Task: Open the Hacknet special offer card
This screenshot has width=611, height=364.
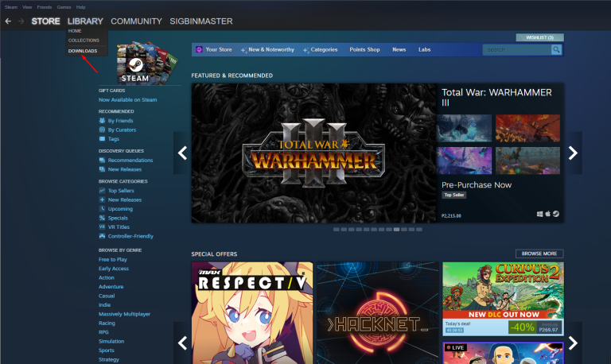Action: pyautogui.click(x=378, y=313)
